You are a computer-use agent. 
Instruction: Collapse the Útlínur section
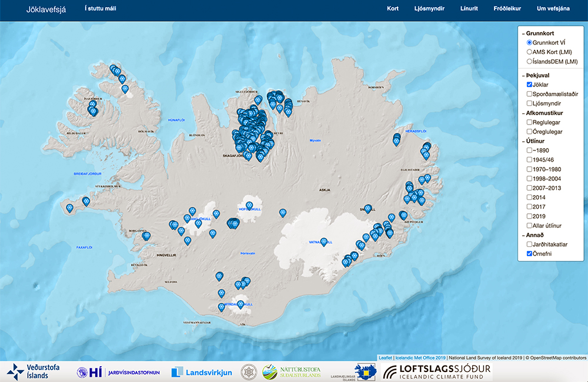[x=533, y=141]
